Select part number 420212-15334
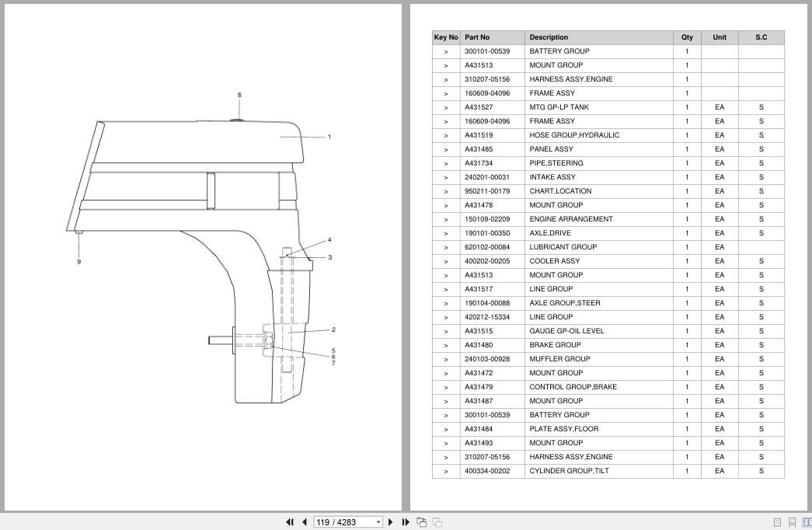Image resolution: width=812 pixels, height=530 pixels. pyautogui.click(x=486, y=317)
